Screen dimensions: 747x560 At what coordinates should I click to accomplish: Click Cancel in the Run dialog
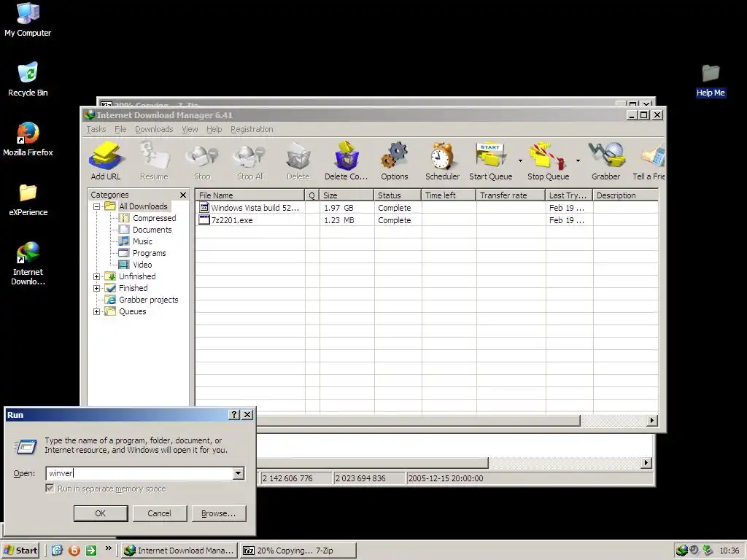(159, 513)
